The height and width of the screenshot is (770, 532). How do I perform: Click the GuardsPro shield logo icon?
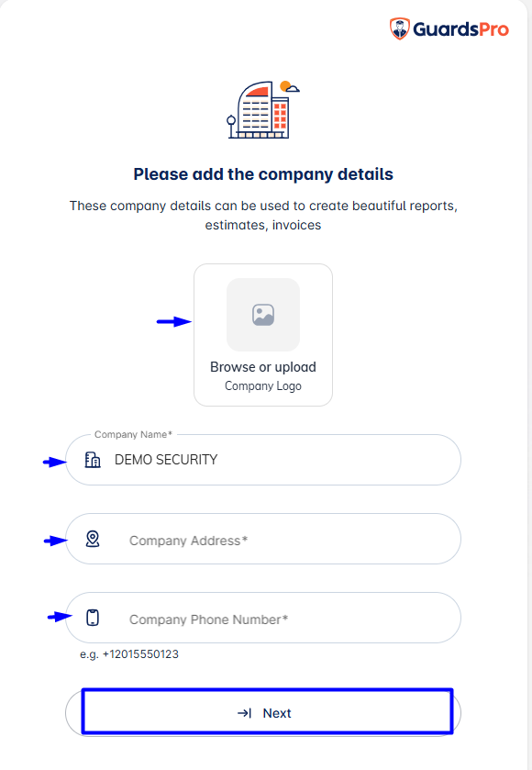tap(400, 28)
